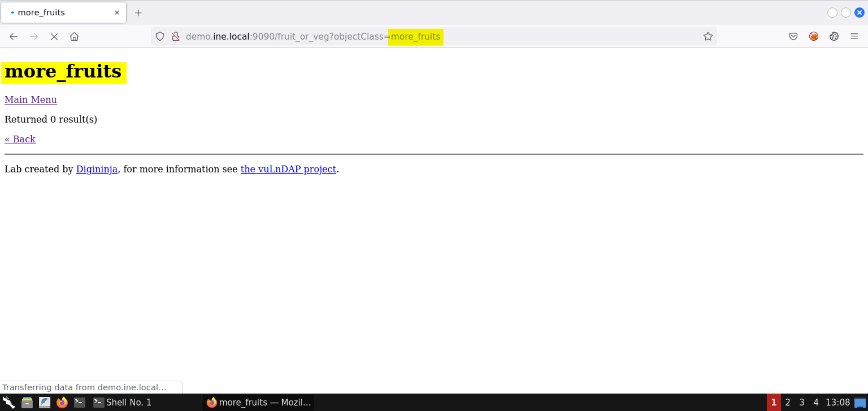Switch to workspace 2 in taskbar
Image resolution: width=868 pixels, height=411 pixels.
point(788,402)
